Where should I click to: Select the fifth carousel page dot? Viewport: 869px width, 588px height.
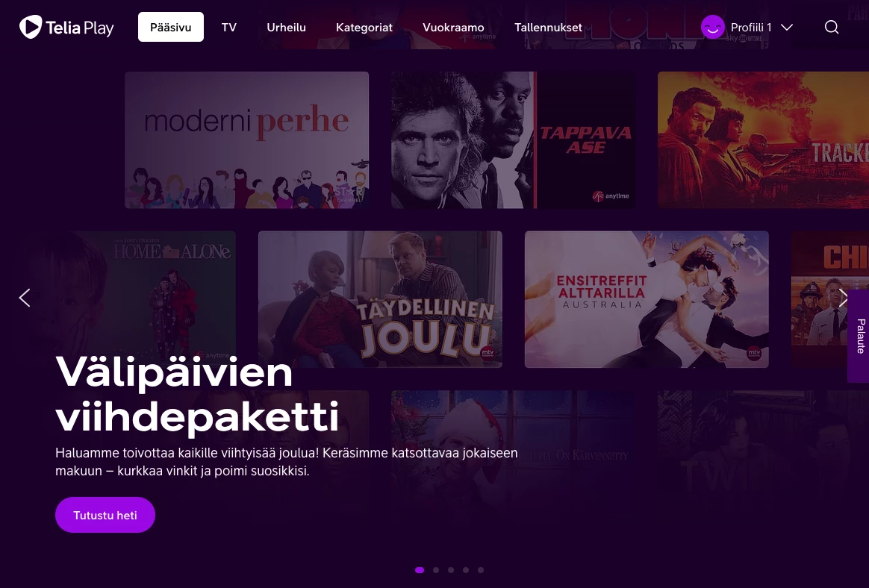pos(481,569)
